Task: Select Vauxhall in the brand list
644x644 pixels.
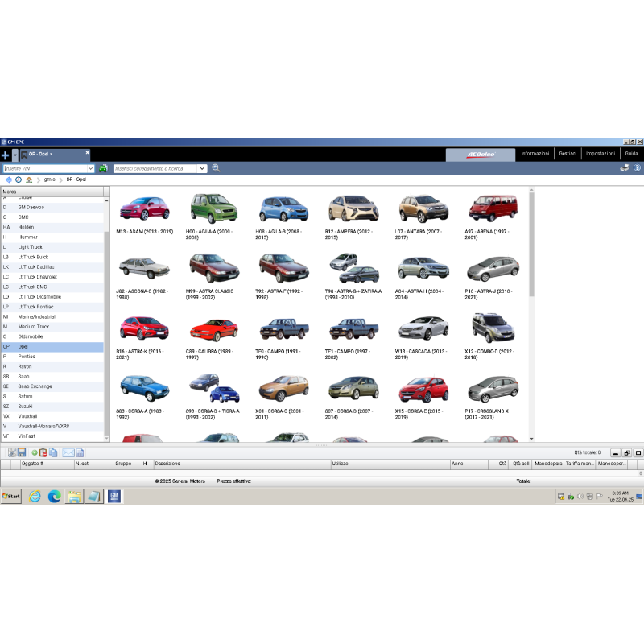Action: 52,416
